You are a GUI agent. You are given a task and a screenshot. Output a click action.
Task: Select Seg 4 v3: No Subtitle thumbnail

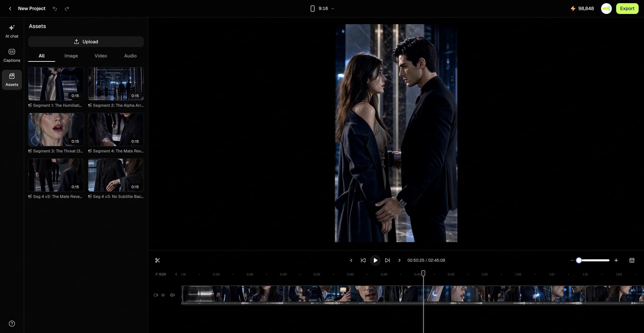tap(116, 175)
